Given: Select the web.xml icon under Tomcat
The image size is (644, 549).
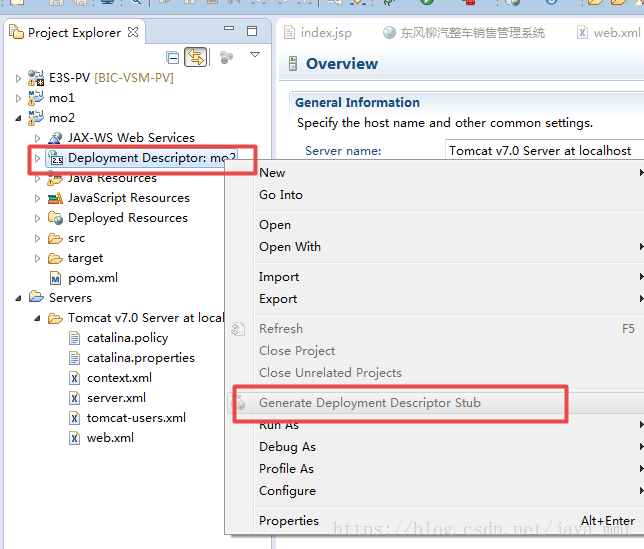Looking at the screenshot, I should [x=74, y=438].
